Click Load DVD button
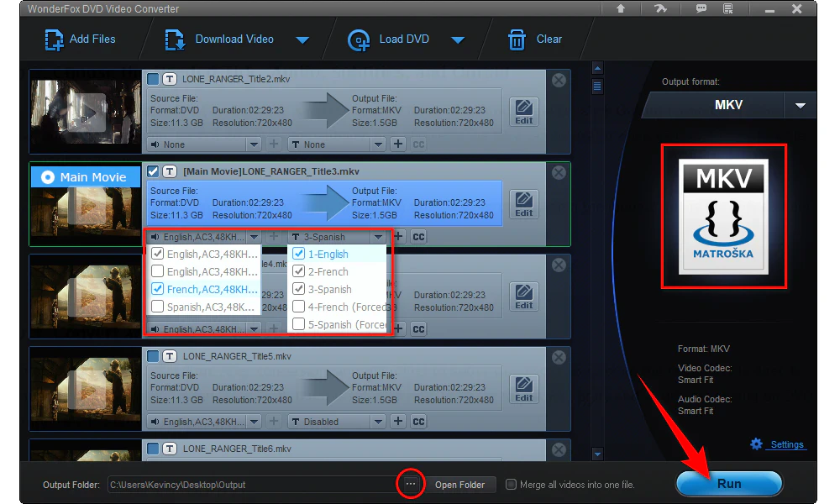Viewport: 840px width, 504px height. coord(388,39)
